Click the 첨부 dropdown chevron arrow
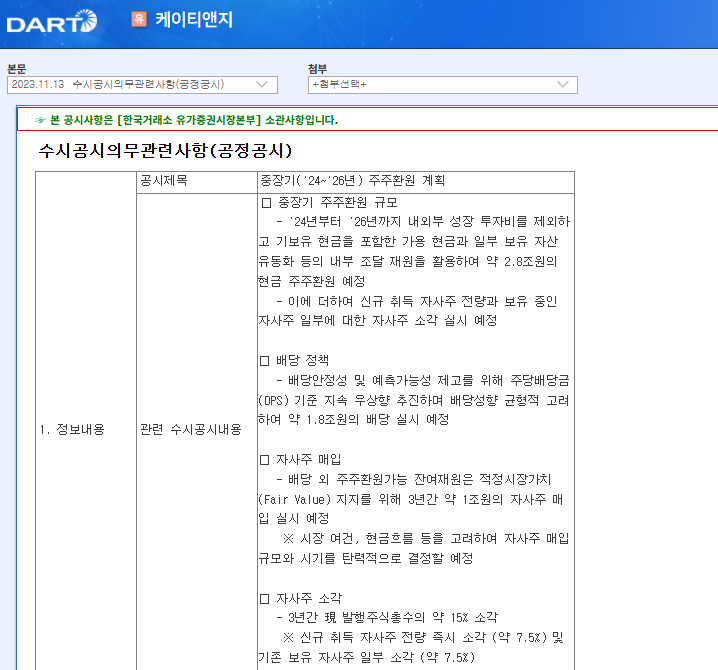718x670 pixels. [x=563, y=85]
